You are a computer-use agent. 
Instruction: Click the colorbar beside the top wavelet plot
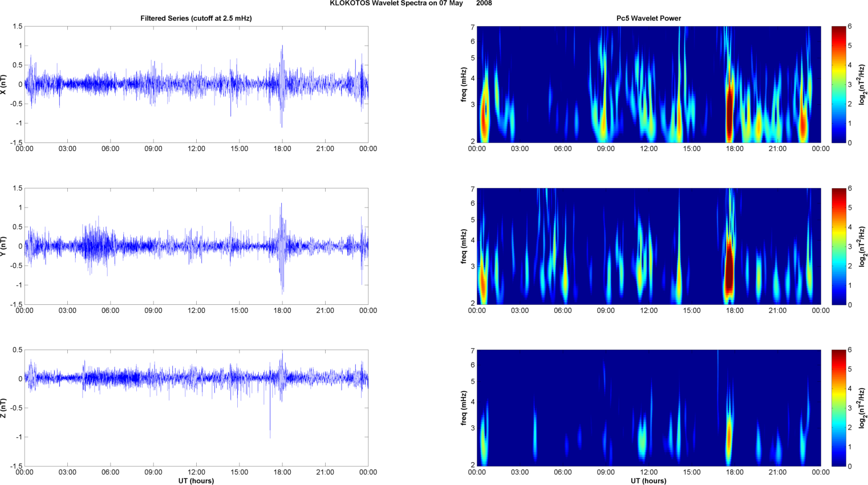click(838, 84)
